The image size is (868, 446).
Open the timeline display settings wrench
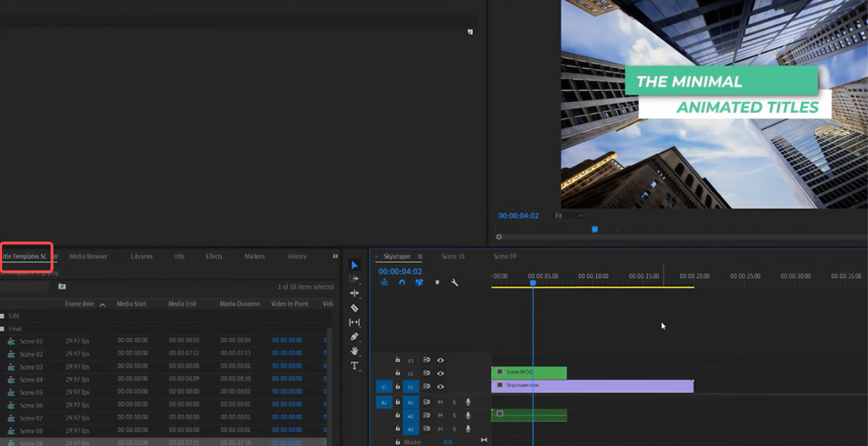coord(454,282)
